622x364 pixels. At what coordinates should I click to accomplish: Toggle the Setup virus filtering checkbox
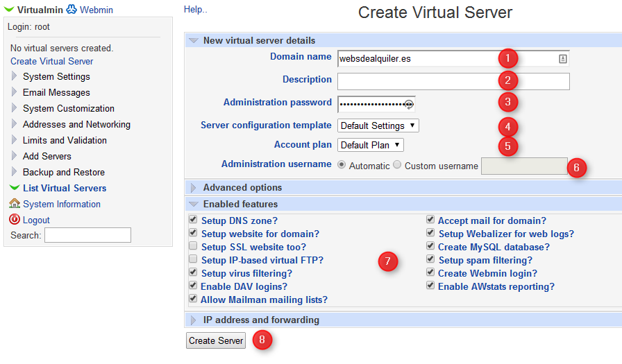[x=193, y=273]
